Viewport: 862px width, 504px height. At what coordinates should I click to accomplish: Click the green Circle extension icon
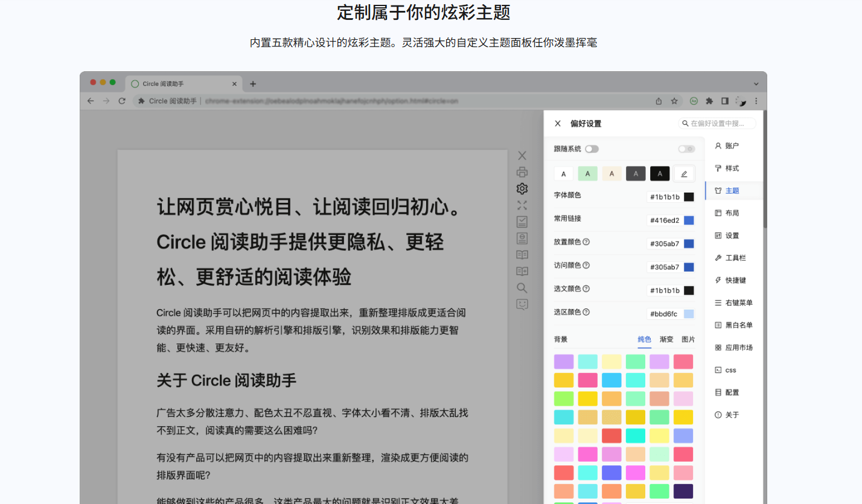694,101
